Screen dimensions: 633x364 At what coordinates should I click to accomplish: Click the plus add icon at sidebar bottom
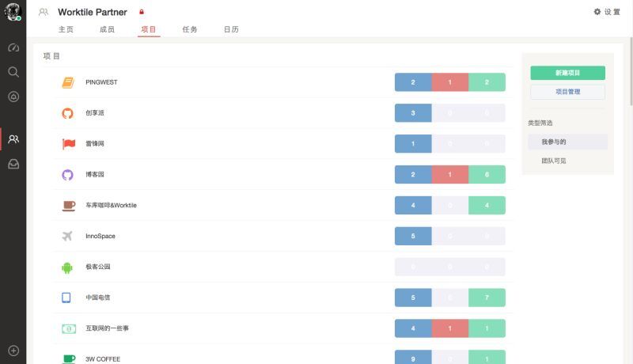pyautogui.click(x=13, y=351)
